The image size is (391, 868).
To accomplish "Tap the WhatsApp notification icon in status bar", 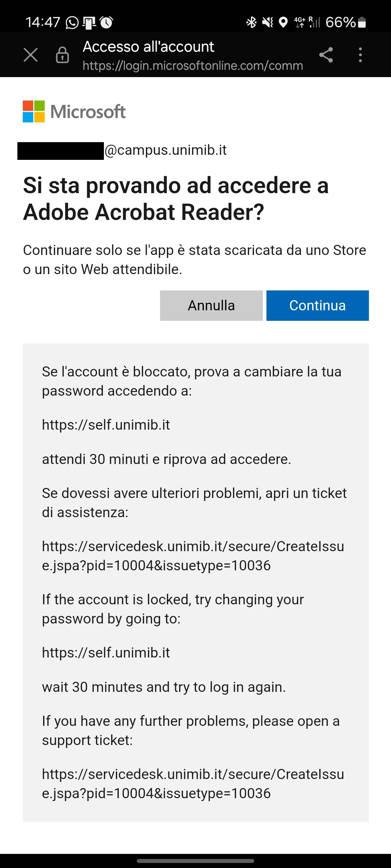I will pyautogui.click(x=72, y=23).
